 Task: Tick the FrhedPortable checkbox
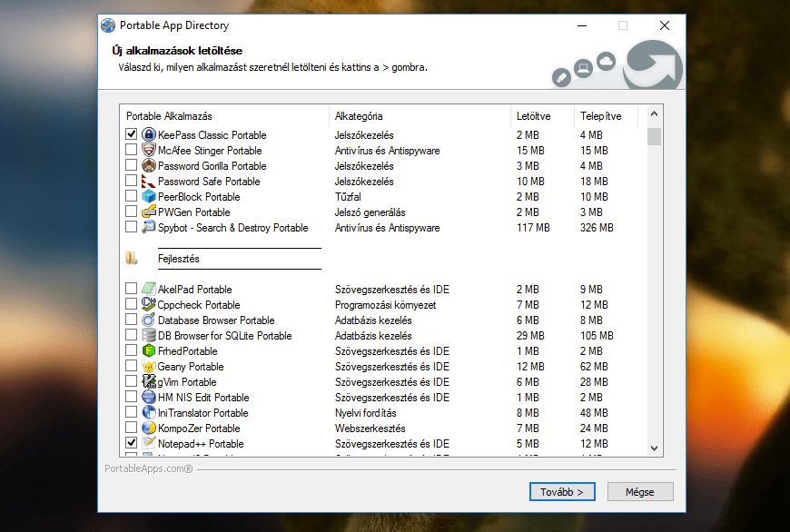point(131,350)
